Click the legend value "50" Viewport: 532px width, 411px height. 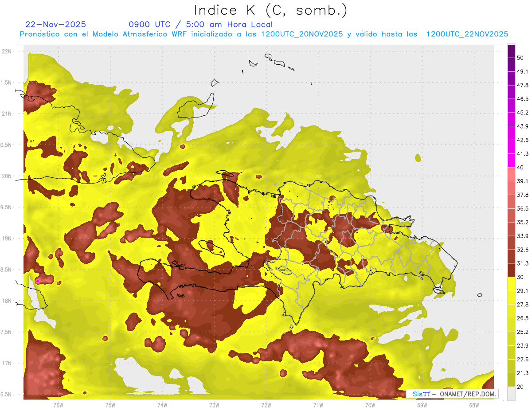520,58
